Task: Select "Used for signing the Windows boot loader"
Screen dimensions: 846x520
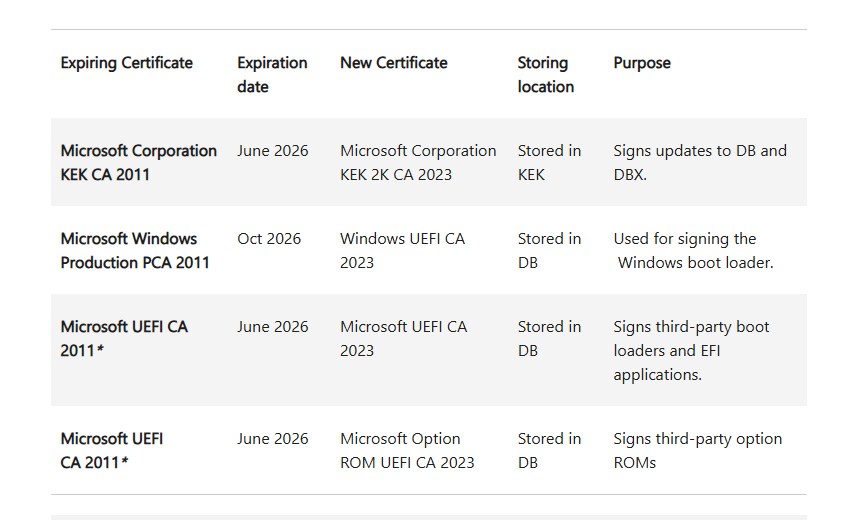Action: [x=693, y=251]
